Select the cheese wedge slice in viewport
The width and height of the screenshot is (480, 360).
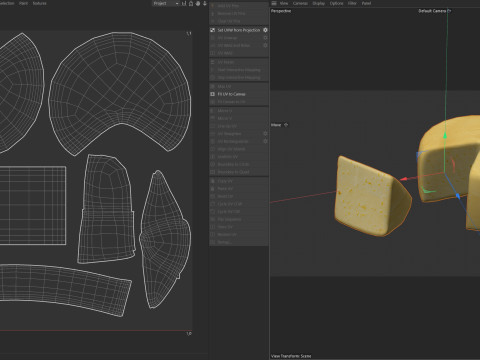pos(367,197)
